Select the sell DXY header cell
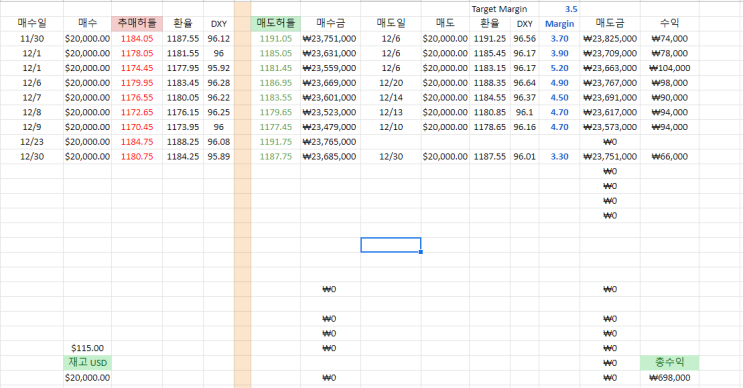Viewport: 743px width, 388px height. coord(525,24)
